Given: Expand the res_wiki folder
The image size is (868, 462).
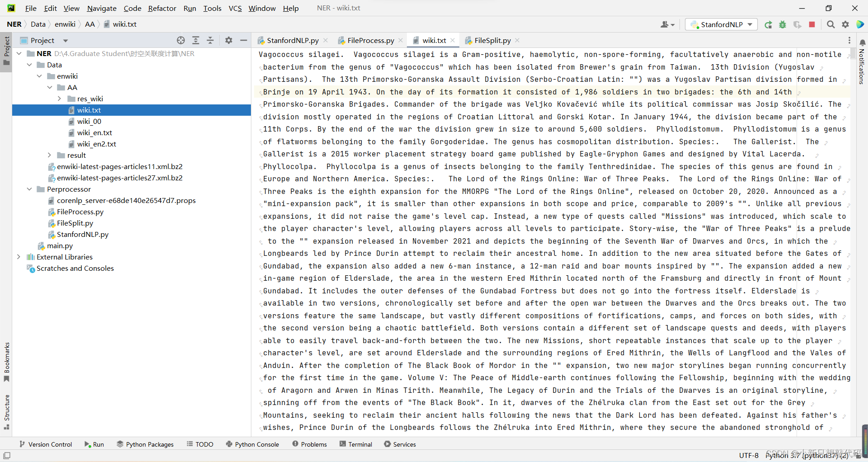Looking at the screenshot, I should pos(60,99).
